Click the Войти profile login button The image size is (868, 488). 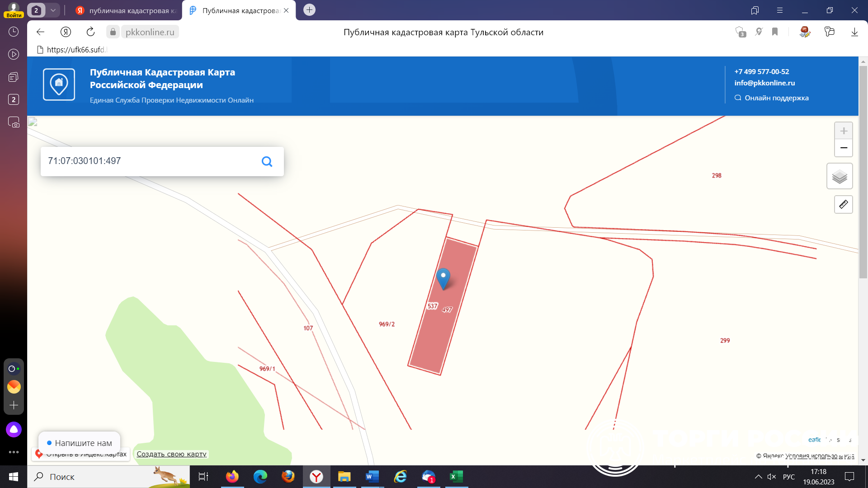point(14,9)
